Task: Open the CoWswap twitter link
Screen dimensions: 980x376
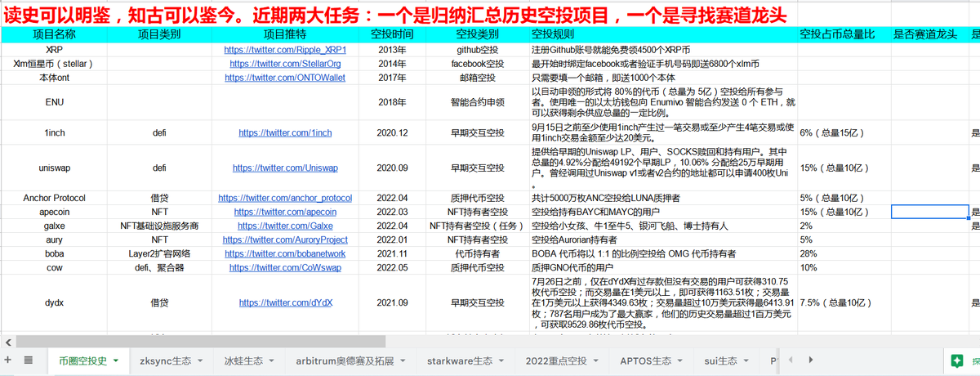Action: click(x=286, y=267)
